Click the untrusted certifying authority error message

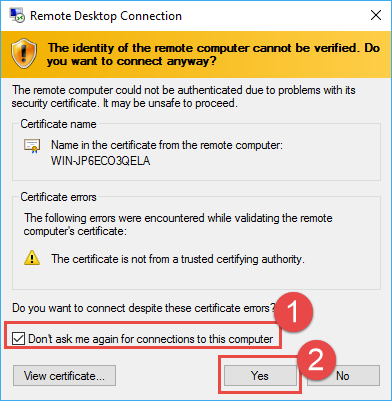(178, 259)
